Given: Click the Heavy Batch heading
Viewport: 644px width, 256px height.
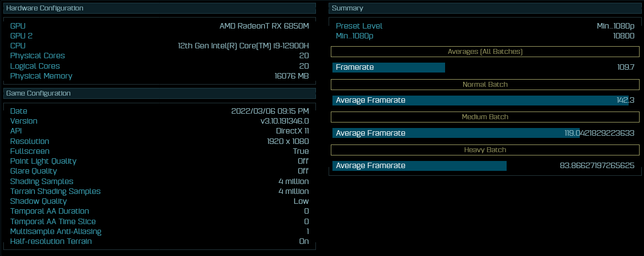Looking at the screenshot, I should click(x=485, y=149).
